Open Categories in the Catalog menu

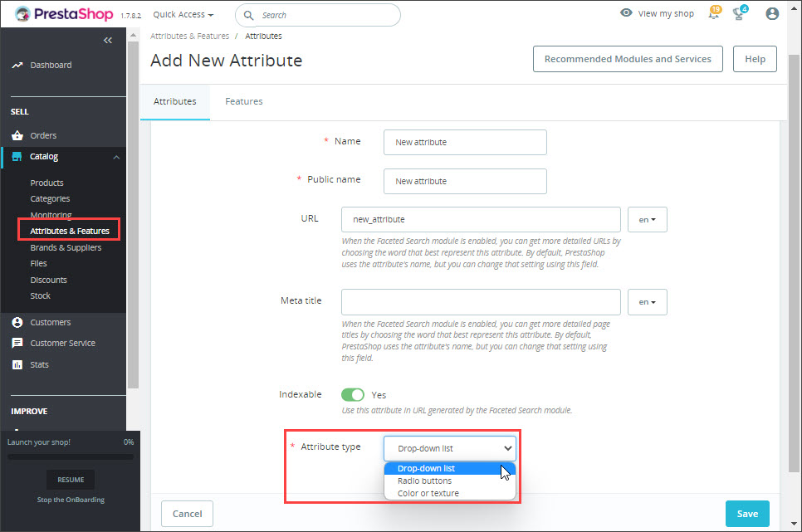click(x=50, y=198)
